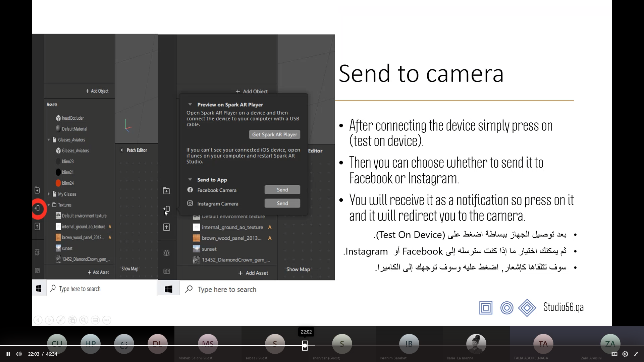Select internal_ground_ao_texture in right panel

(228, 227)
